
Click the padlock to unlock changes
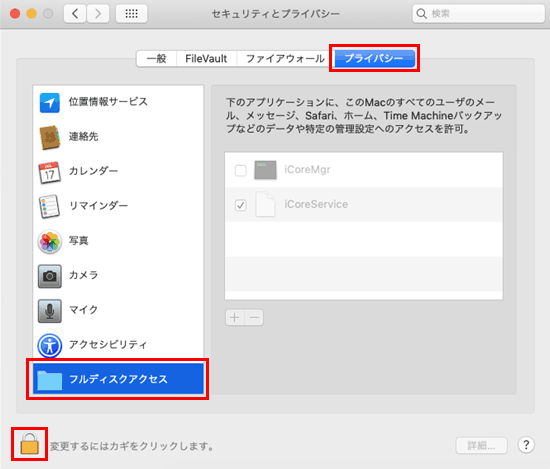click(29, 444)
